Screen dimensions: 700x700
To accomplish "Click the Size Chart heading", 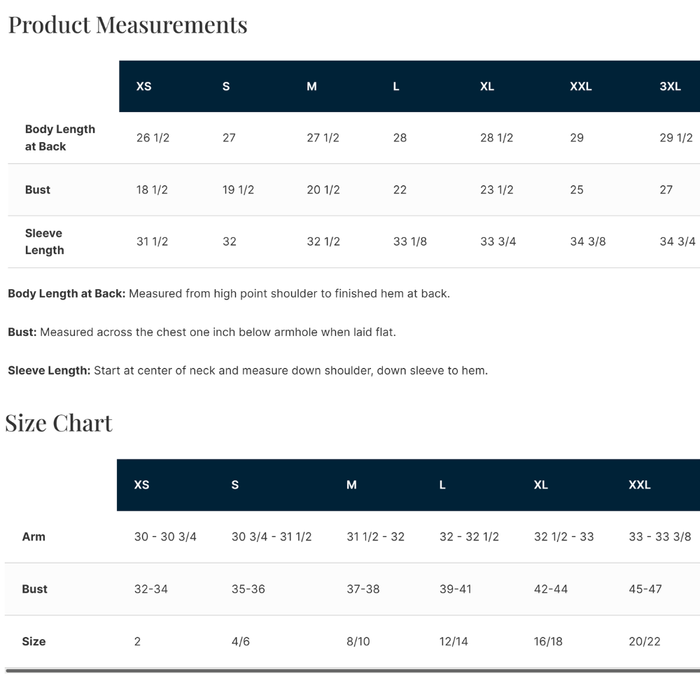I will coord(58,423).
